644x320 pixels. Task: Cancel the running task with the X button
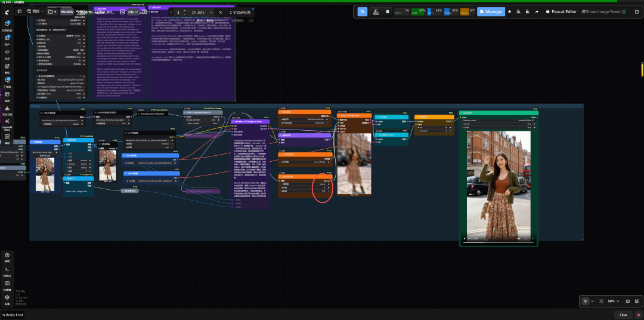(221, 13)
